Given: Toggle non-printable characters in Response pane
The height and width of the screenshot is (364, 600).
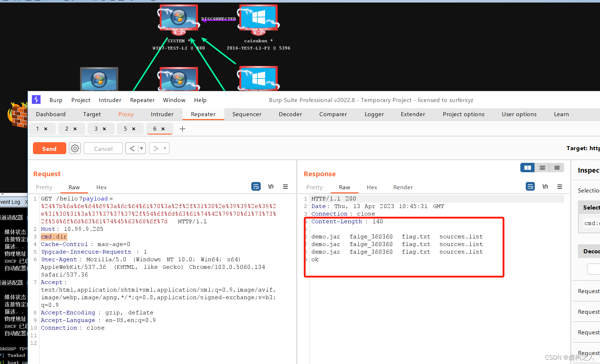Looking at the screenshot, I should click(545, 186).
